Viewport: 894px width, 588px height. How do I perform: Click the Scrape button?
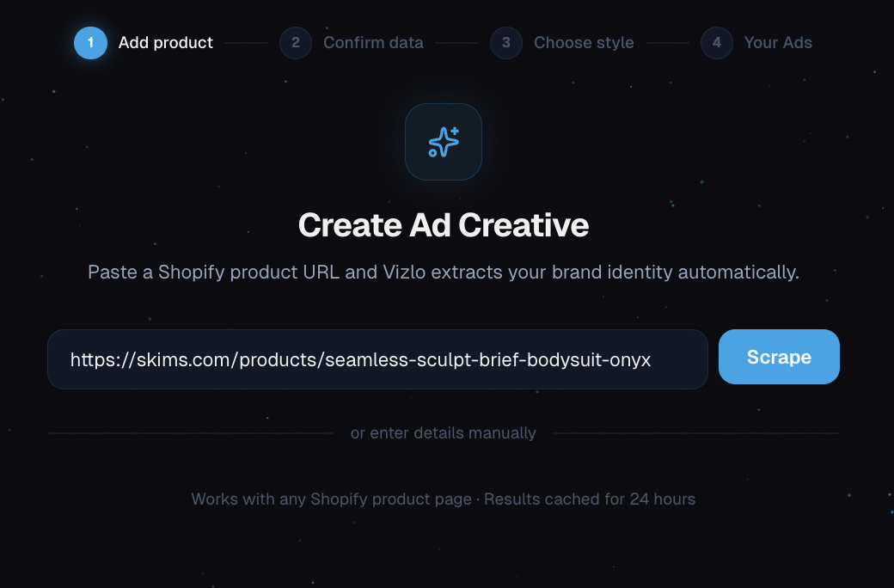coord(779,357)
